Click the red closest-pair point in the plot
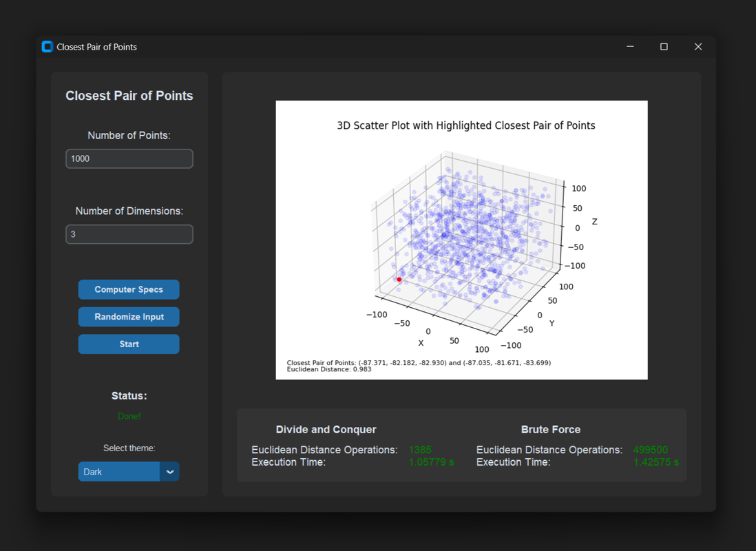 pos(399,280)
